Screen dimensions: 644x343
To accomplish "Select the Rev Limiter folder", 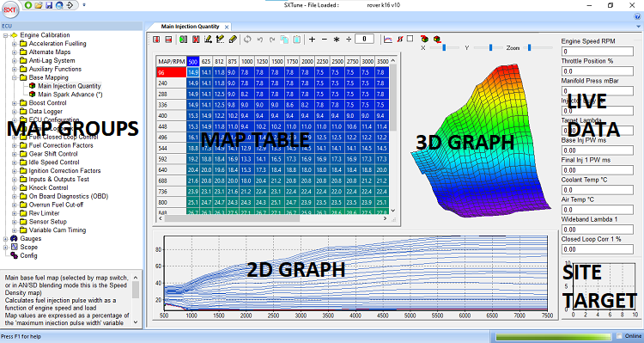I will (44, 213).
